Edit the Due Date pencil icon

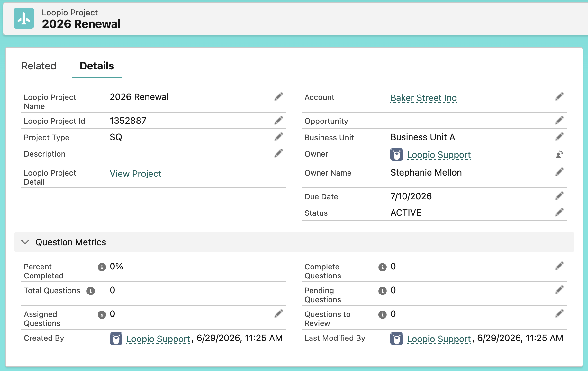point(559,196)
